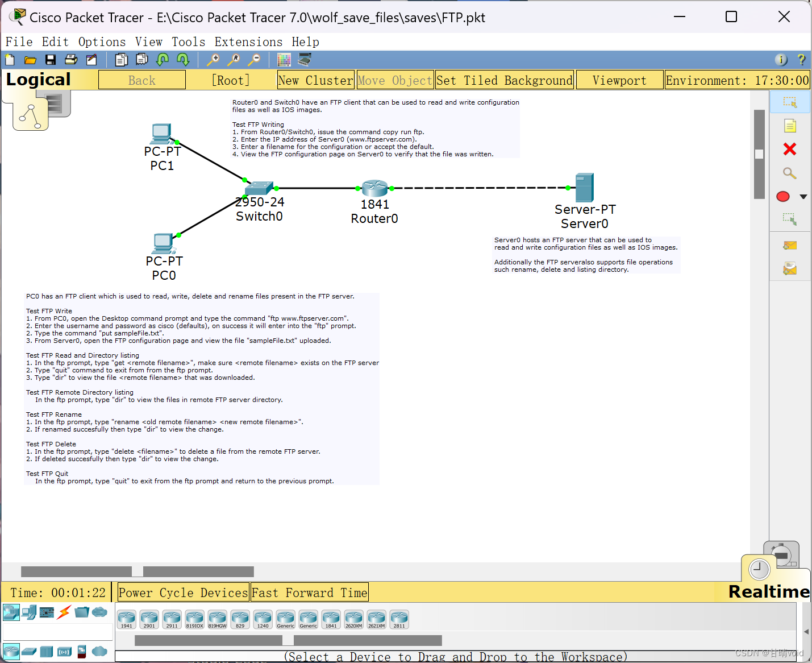
Task: Click the New Cluster button
Action: (x=316, y=80)
